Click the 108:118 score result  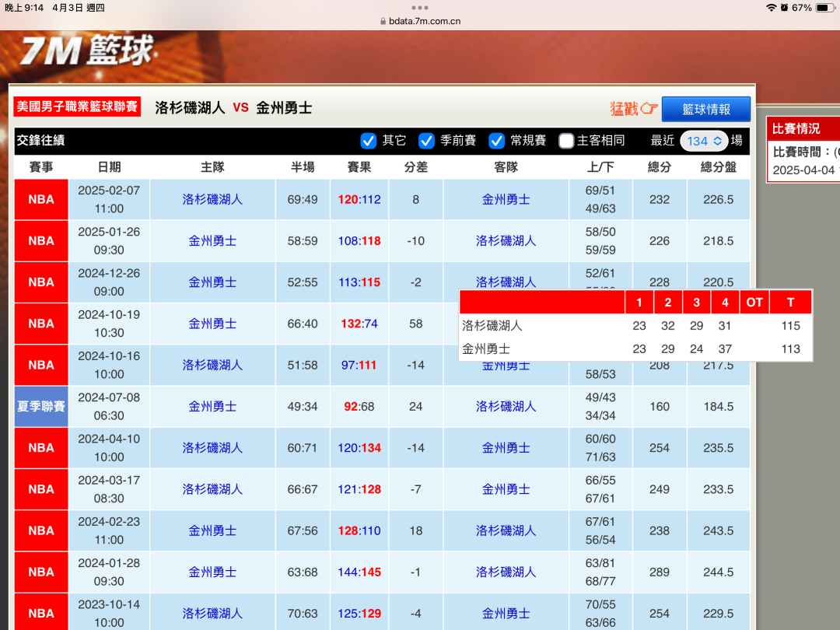point(359,240)
